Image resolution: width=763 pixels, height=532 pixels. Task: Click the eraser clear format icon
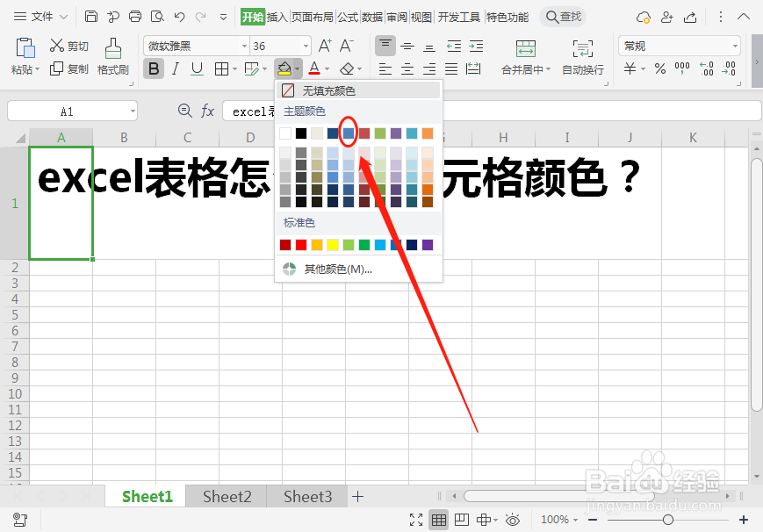click(347, 68)
